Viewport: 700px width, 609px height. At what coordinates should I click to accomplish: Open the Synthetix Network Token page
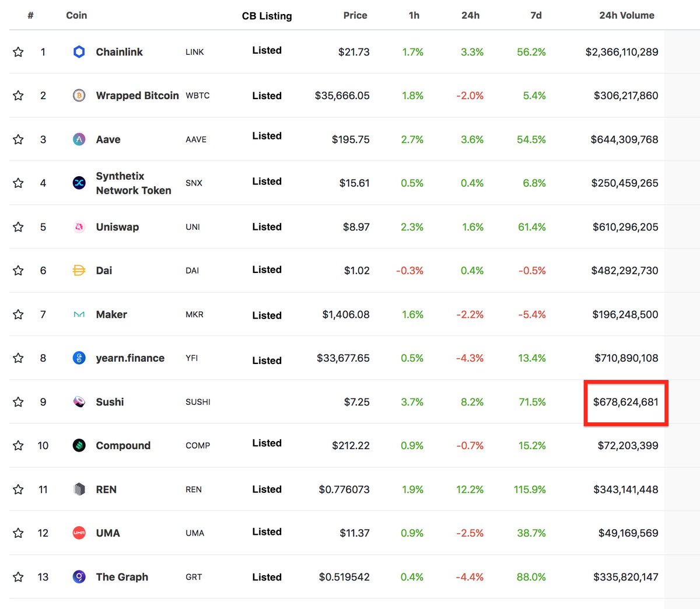(x=134, y=183)
